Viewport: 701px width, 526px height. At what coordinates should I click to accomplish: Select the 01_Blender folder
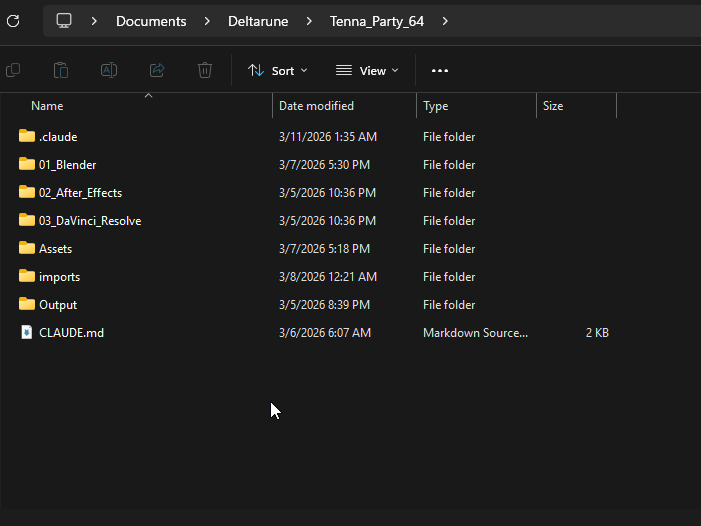pyautogui.click(x=67, y=165)
